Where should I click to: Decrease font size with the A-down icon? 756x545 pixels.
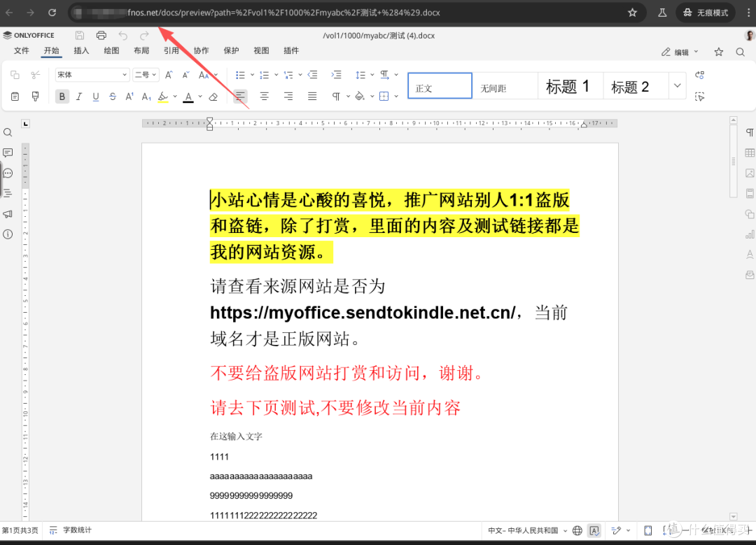(x=185, y=75)
